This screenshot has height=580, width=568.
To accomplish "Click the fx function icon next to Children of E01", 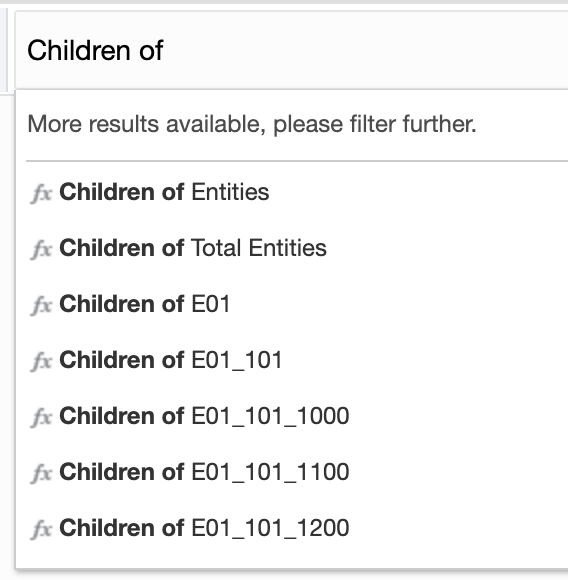I will pyautogui.click(x=41, y=305).
